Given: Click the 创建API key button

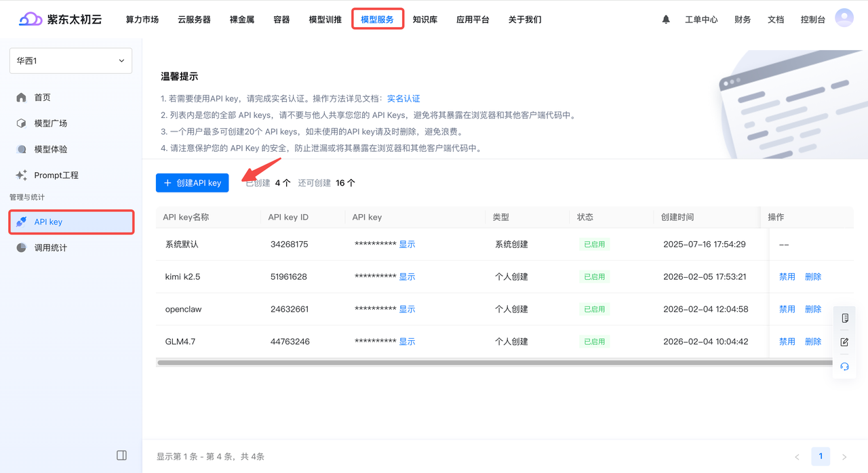Looking at the screenshot, I should pyautogui.click(x=192, y=182).
